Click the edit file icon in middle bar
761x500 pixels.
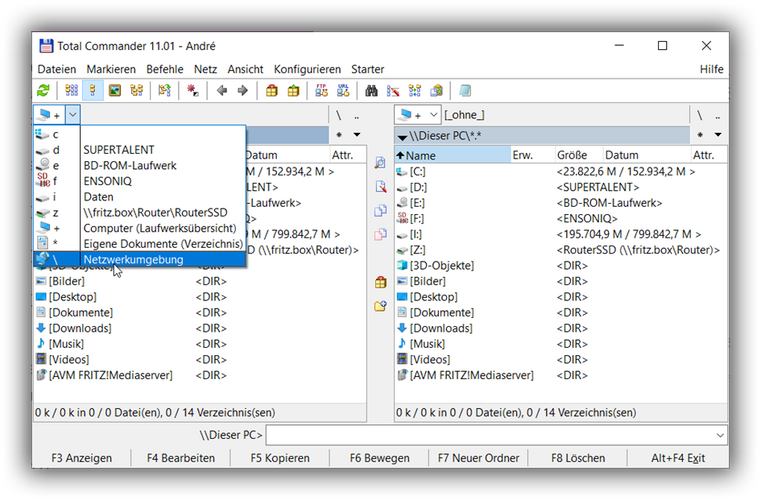point(380,186)
